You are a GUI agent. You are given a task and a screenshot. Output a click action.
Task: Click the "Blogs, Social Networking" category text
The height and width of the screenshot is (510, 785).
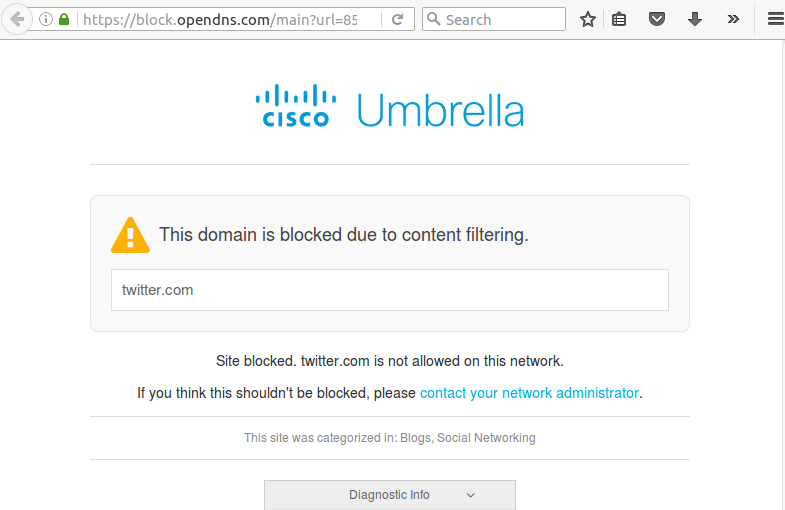468,438
